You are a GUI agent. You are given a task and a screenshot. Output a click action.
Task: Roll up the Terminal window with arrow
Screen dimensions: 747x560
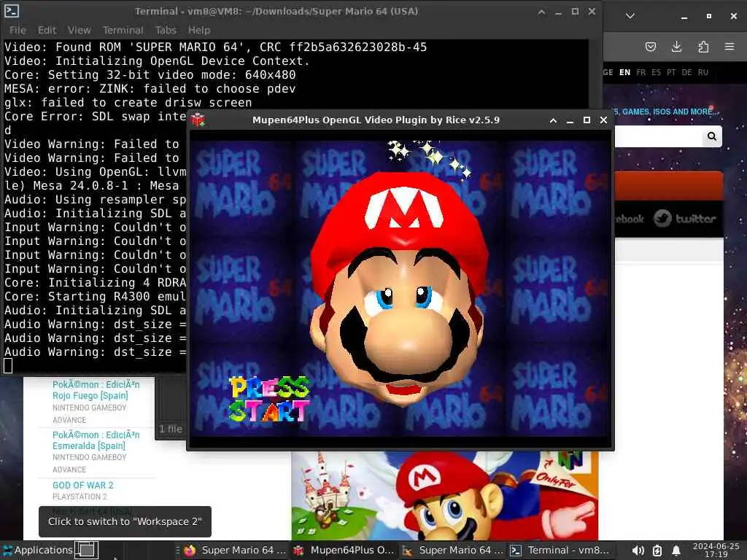[x=542, y=12]
